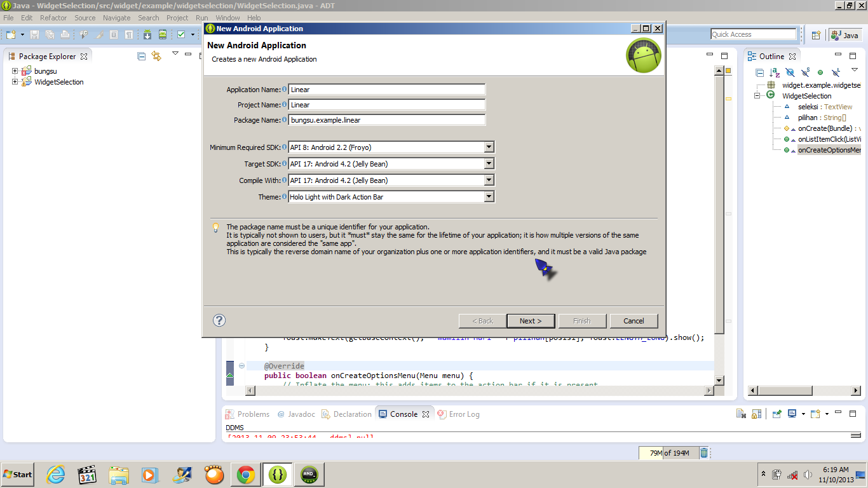Open the Theme dropdown

click(489, 197)
